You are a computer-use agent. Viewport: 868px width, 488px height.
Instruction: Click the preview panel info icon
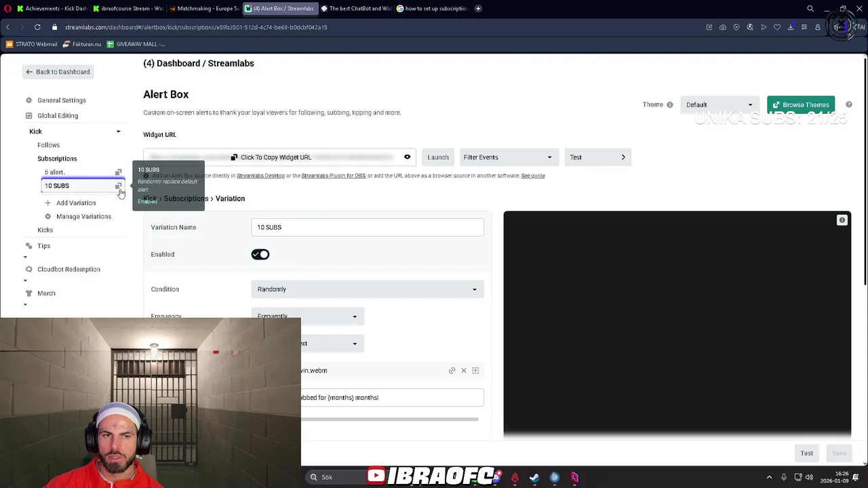(842, 220)
